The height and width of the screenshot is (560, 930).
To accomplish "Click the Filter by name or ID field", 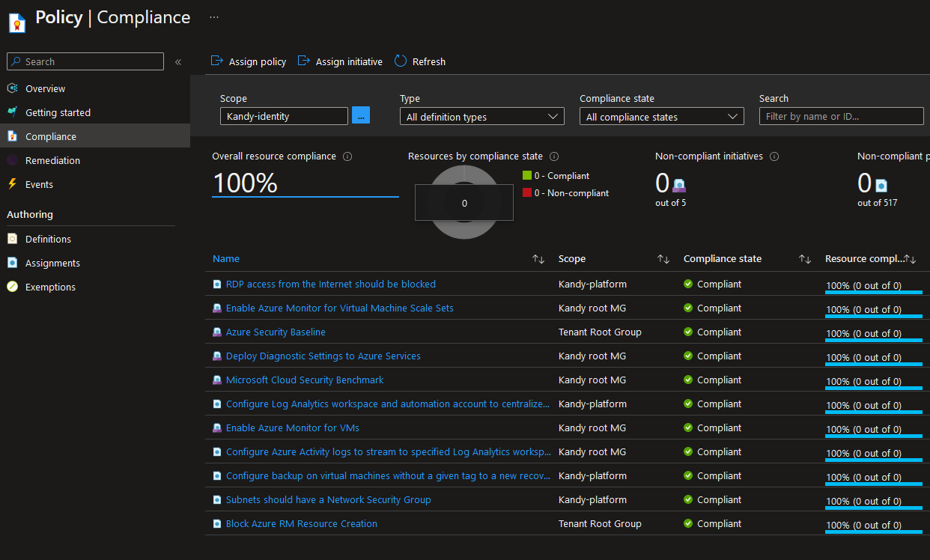I will click(842, 116).
